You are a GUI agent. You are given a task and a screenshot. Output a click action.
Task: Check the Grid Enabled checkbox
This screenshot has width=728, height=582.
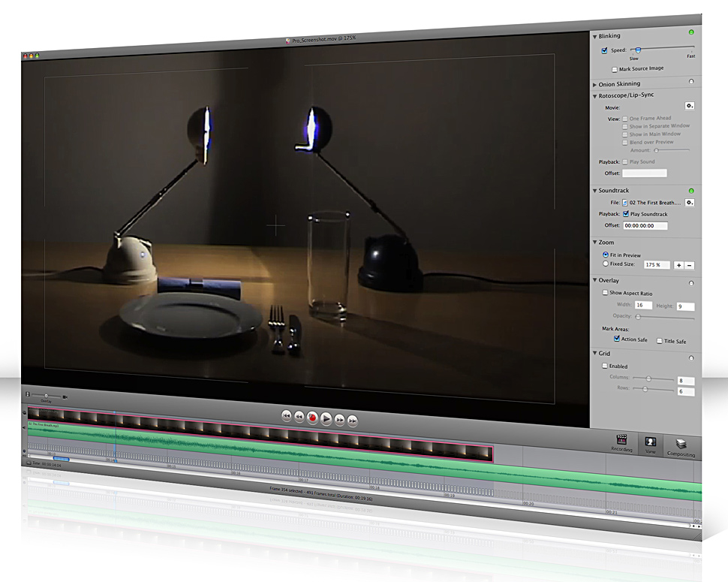[605, 366]
